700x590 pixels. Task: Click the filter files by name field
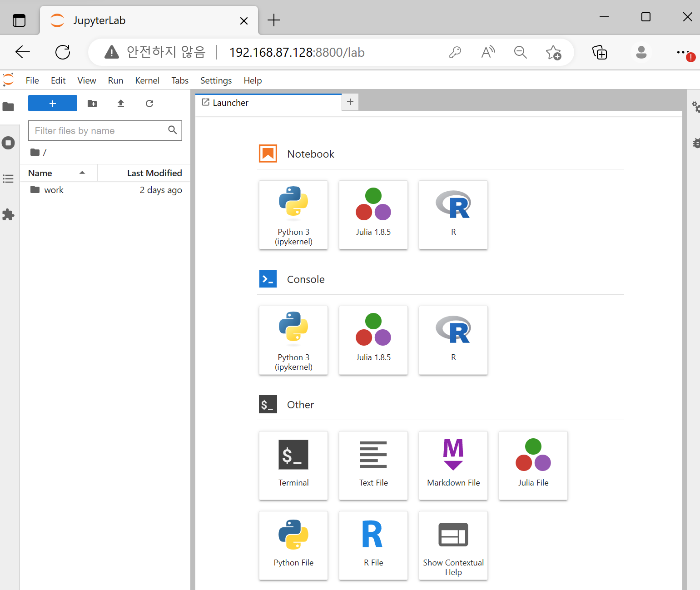coord(98,130)
